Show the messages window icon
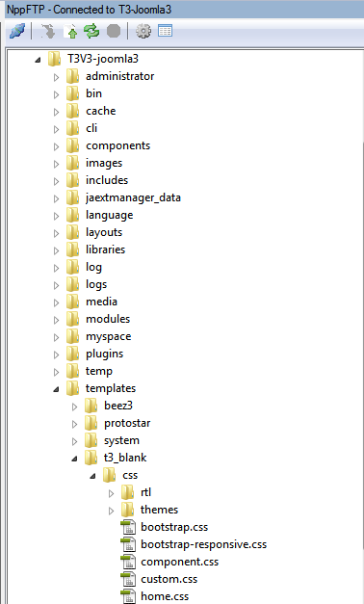 (166, 31)
